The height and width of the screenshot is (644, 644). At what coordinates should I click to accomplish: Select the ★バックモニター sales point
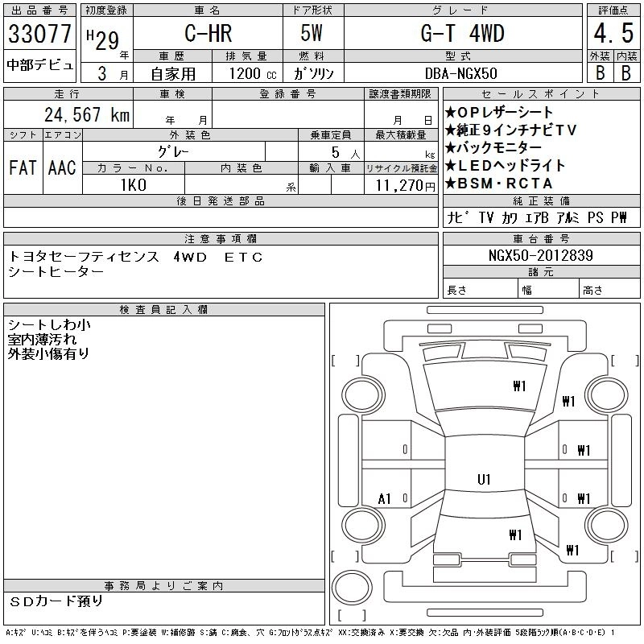coord(493,147)
